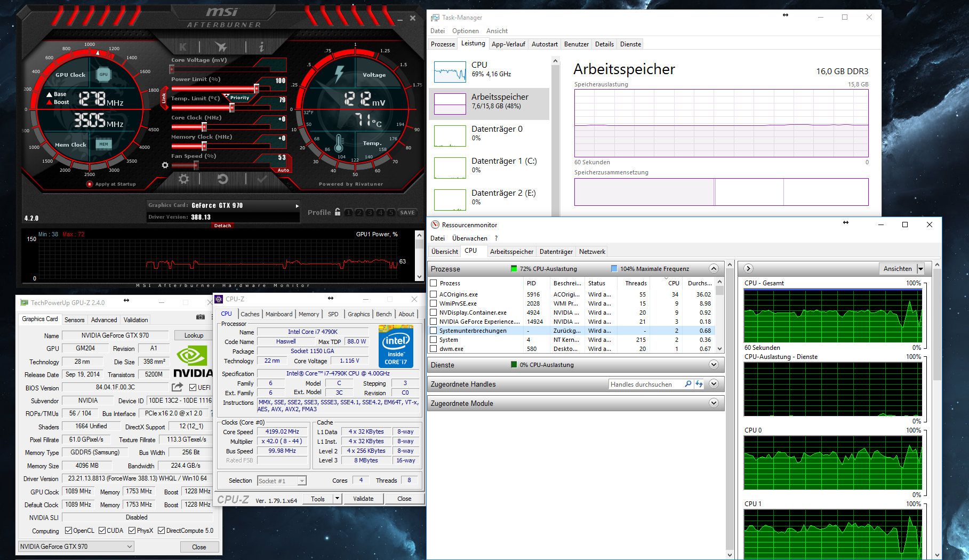Refresh handle search results icon
The image size is (969, 560).
tap(699, 384)
